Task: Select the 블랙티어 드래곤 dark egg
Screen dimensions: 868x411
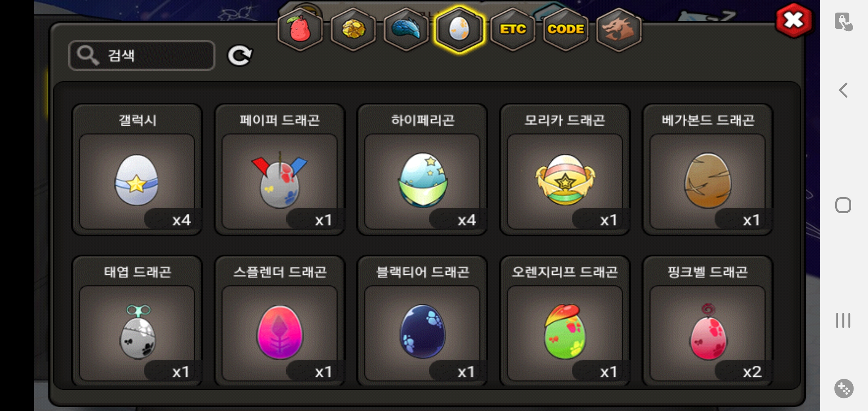Action: [422, 321]
